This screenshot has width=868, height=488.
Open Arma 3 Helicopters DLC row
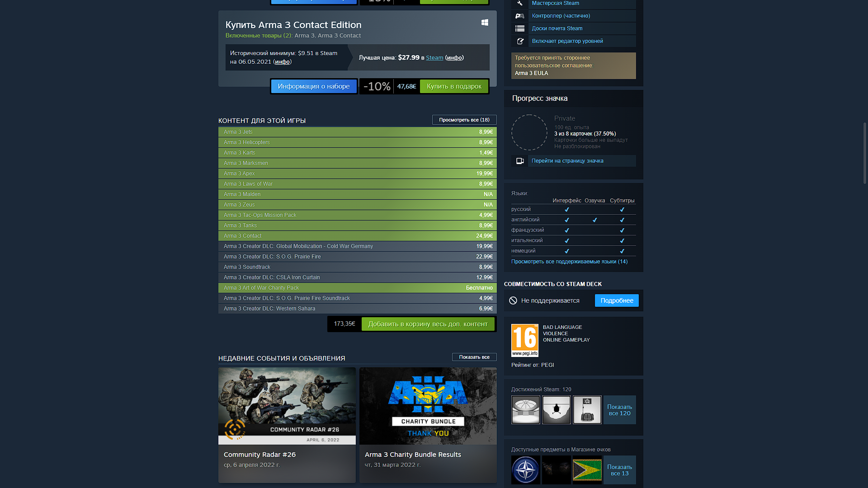pyautogui.click(x=358, y=142)
